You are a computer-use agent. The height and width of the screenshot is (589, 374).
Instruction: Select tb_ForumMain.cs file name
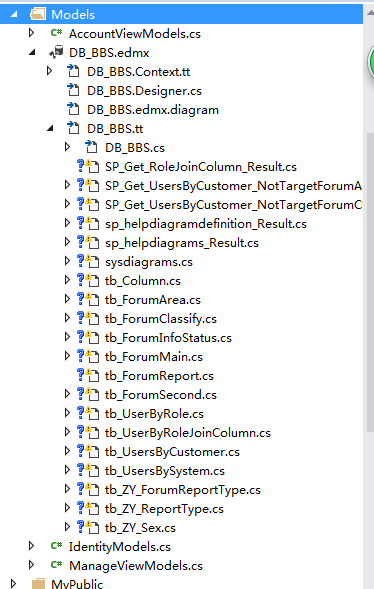point(154,357)
